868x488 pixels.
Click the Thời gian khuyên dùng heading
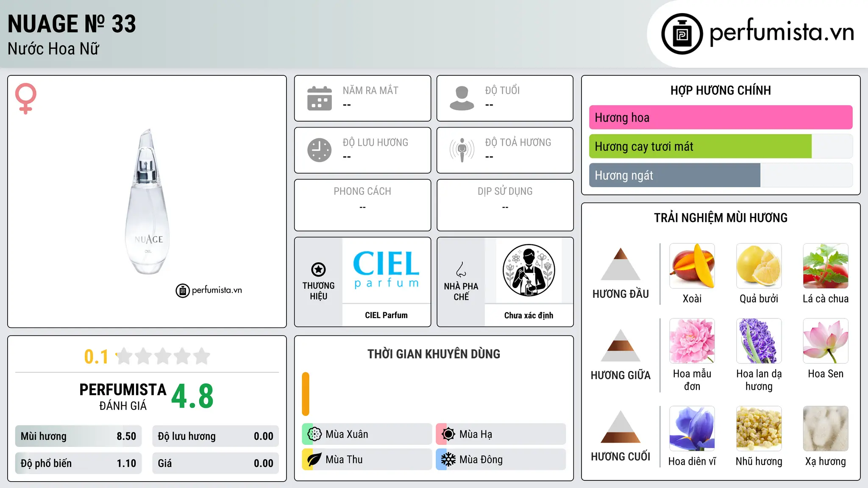click(434, 354)
